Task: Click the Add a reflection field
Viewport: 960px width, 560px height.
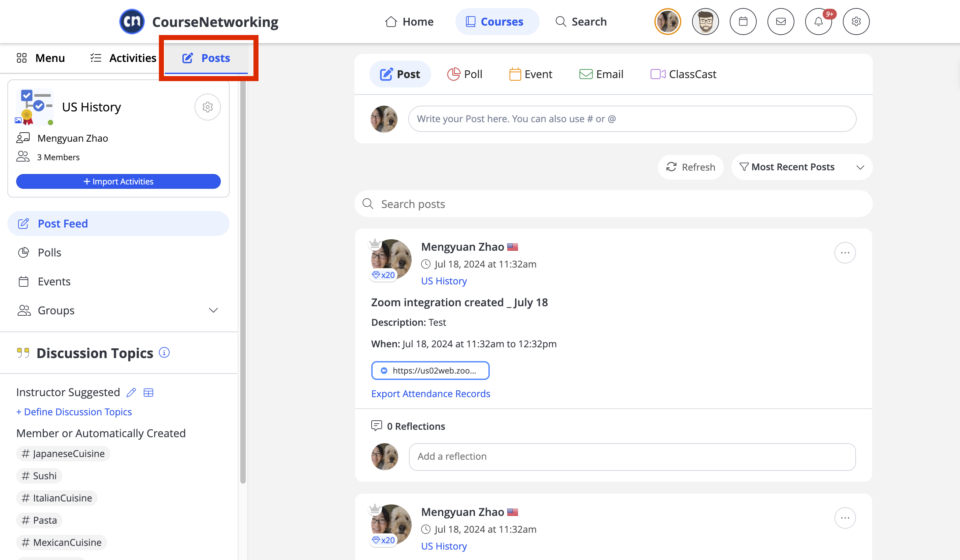Action: [632, 456]
